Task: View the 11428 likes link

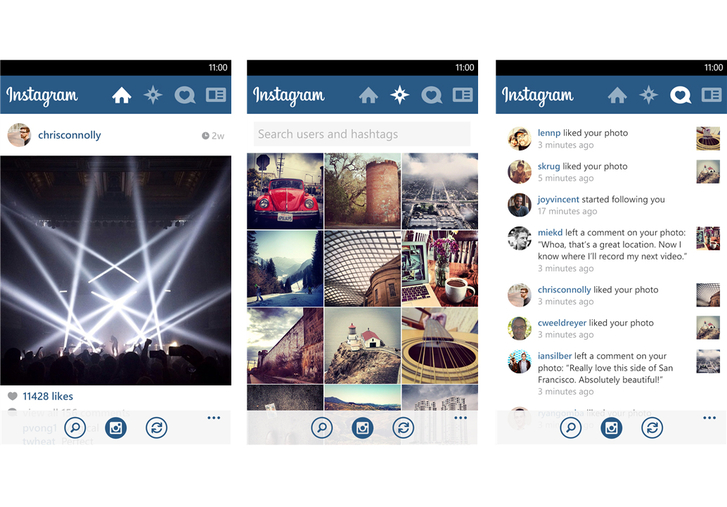Action: click(48, 396)
